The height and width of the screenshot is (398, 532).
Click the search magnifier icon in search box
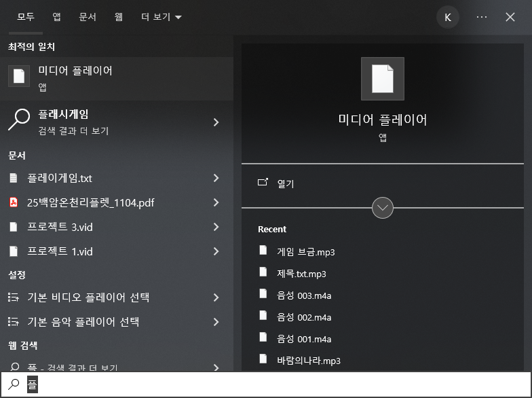[x=14, y=384]
